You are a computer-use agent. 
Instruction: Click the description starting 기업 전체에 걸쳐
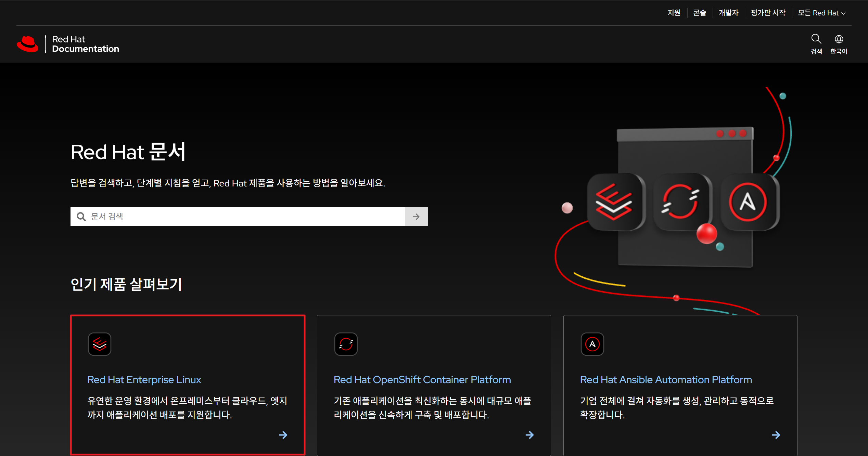click(x=677, y=407)
